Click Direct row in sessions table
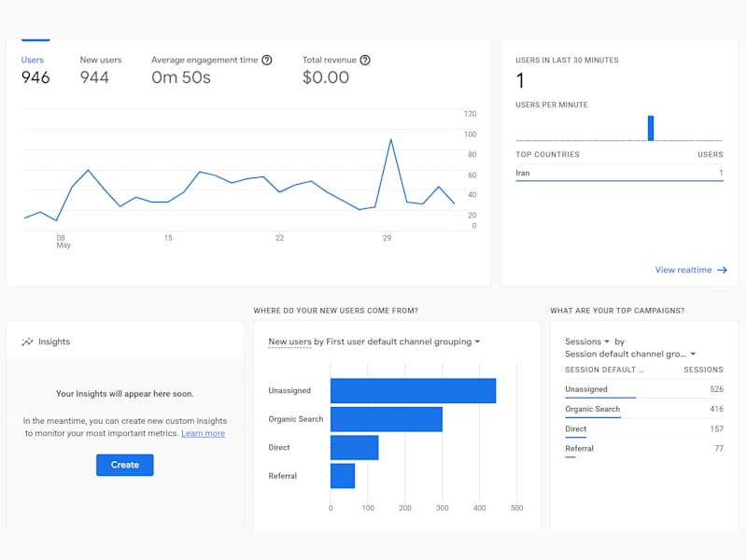 (x=644, y=429)
